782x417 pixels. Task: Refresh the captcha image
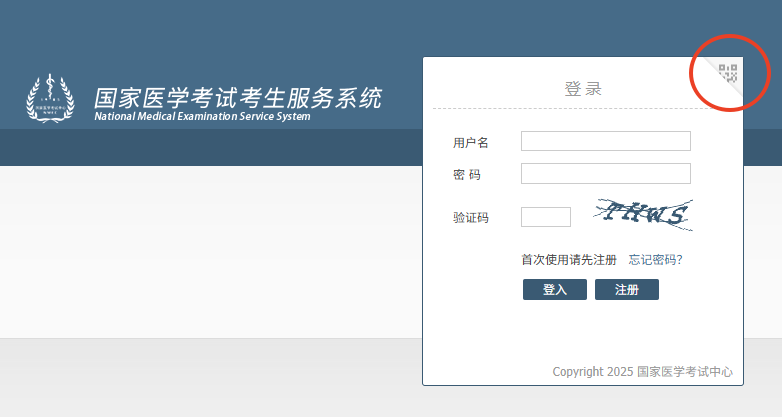tap(643, 215)
